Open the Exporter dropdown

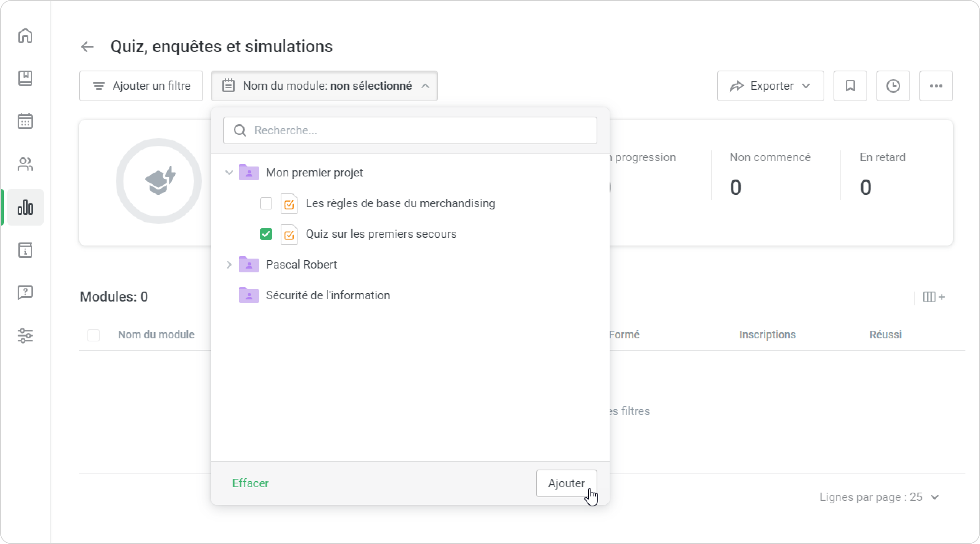coord(770,86)
